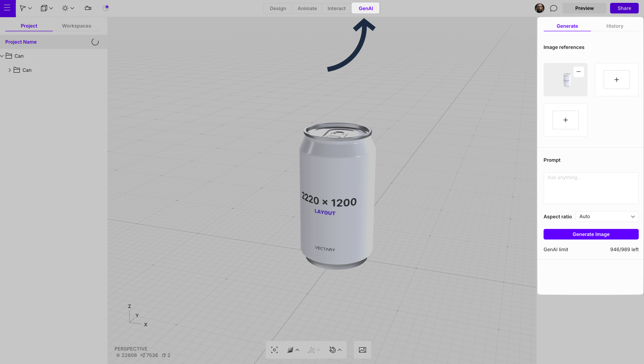Click the image render icon at bottom
644x364 pixels.
tap(362, 350)
